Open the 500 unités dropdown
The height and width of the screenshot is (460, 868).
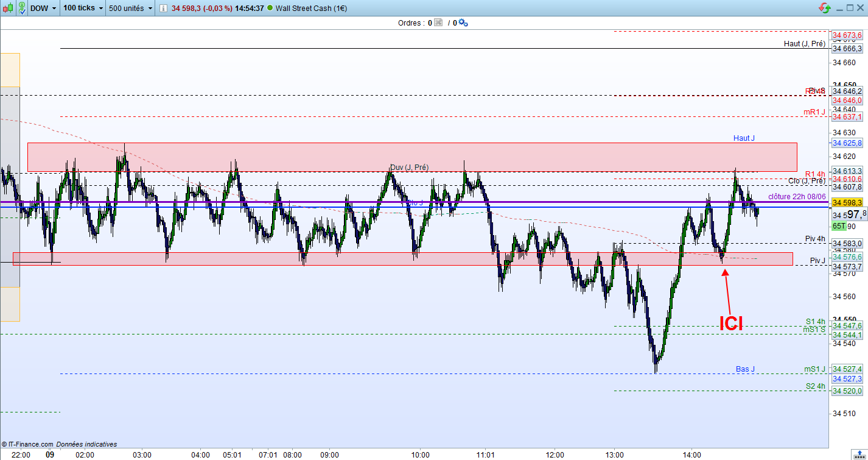click(130, 8)
